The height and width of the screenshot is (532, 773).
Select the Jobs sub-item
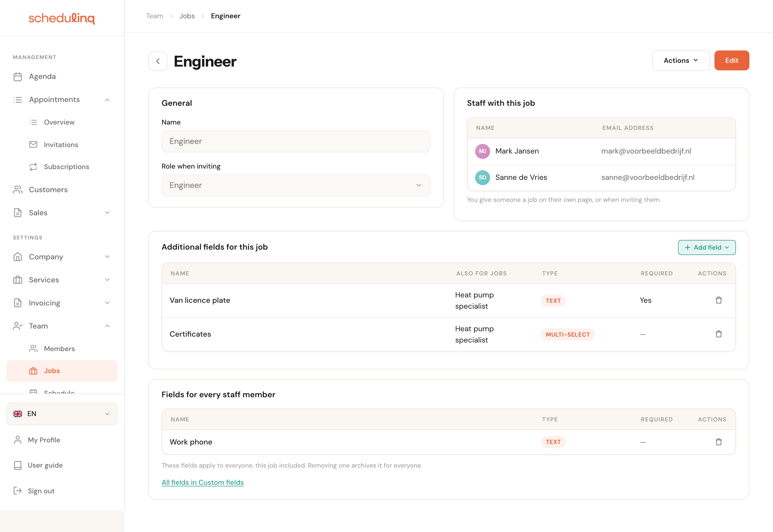pyautogui.click(x=62, y=371)
